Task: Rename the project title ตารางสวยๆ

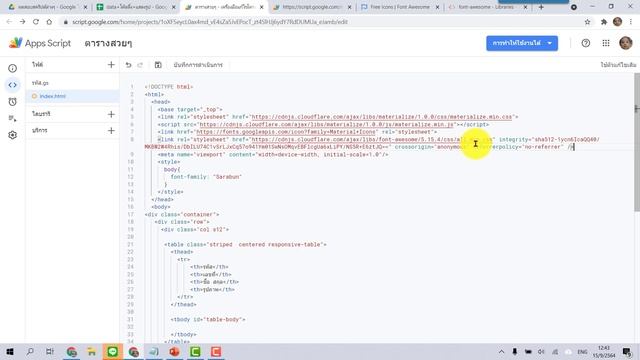Action: 108,43
